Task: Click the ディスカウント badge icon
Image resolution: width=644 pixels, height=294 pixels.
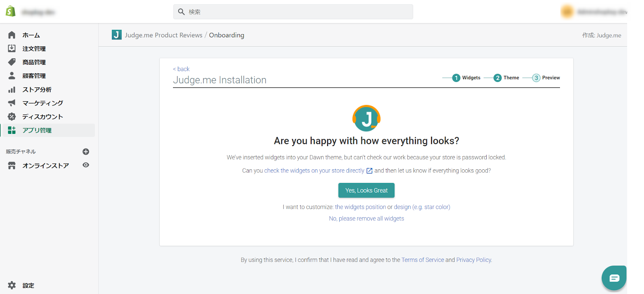Action: coord(12,117)
